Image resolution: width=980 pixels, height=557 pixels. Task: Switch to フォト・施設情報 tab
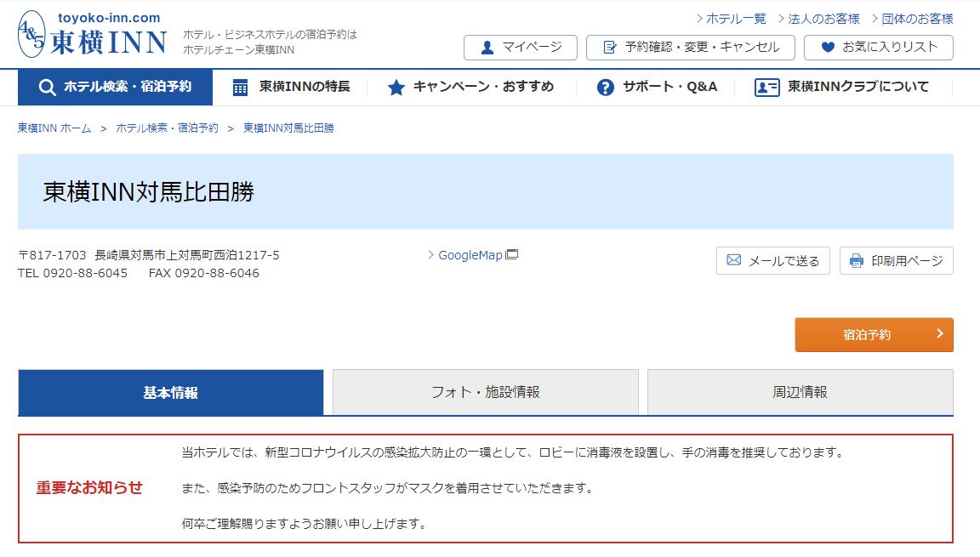point(486,392)
